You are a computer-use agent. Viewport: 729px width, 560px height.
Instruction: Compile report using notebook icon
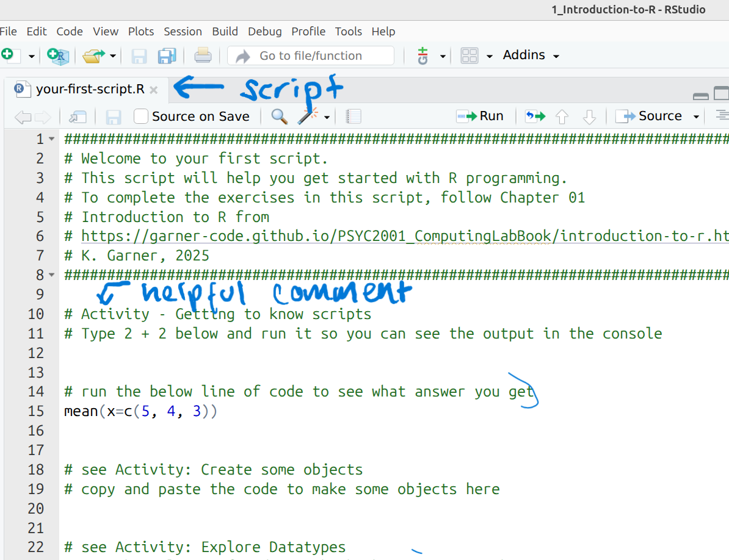pos(354,116)
